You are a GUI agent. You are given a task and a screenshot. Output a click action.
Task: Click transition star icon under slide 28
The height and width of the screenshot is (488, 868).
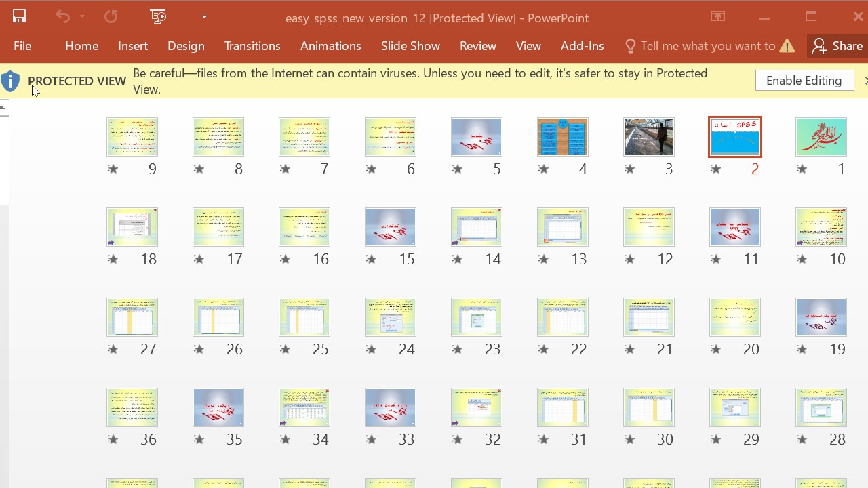click(x=802, y=440)
